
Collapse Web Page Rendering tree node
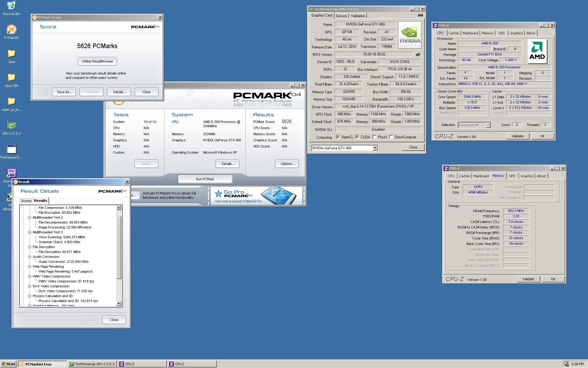click(x=30, y=266)
